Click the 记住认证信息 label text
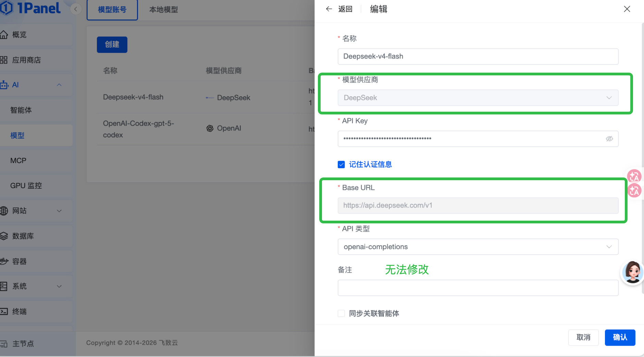Viewport: 644px width, 357px height. [370, 165]
